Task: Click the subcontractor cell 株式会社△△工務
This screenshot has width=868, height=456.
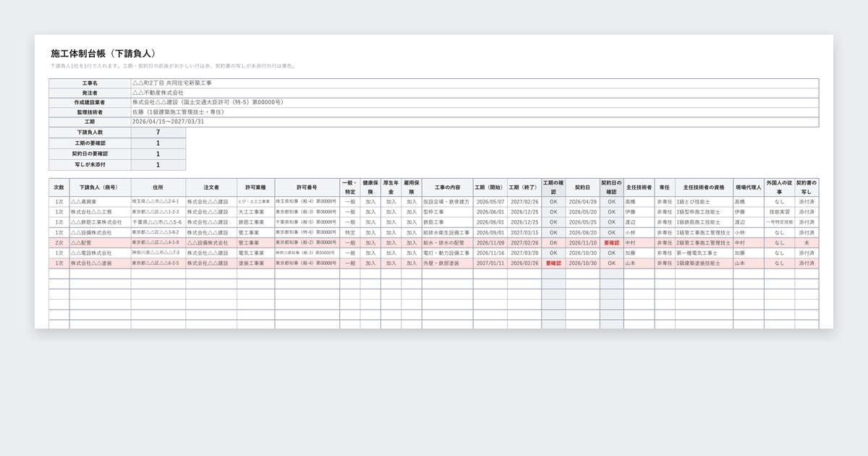Action: (100, 212)
